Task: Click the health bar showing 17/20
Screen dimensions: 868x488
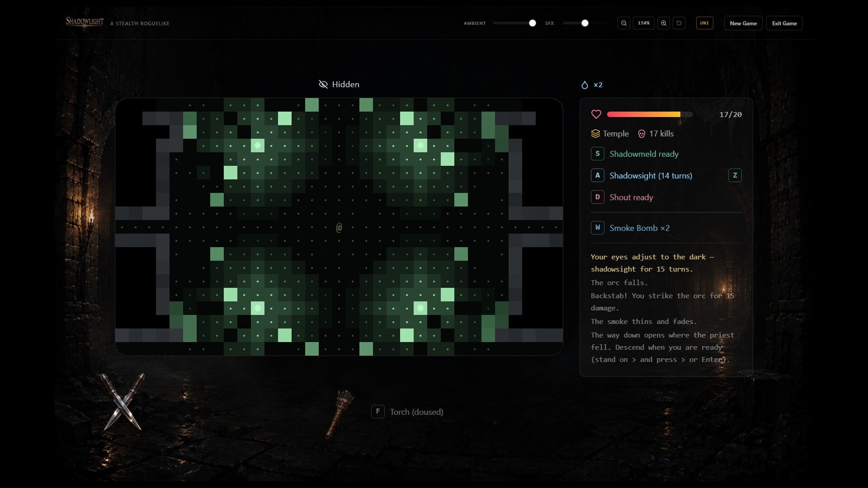Action: tap(650, 114)
